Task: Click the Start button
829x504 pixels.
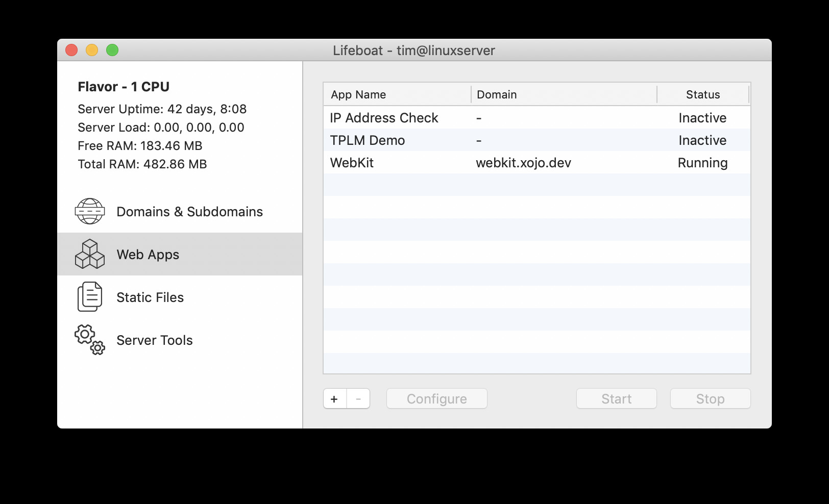Action: click(617, 399)
